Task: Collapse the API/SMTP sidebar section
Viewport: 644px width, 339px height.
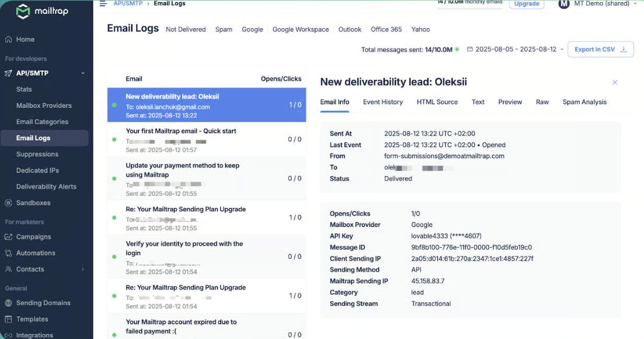Action: [x=82, y=74]
